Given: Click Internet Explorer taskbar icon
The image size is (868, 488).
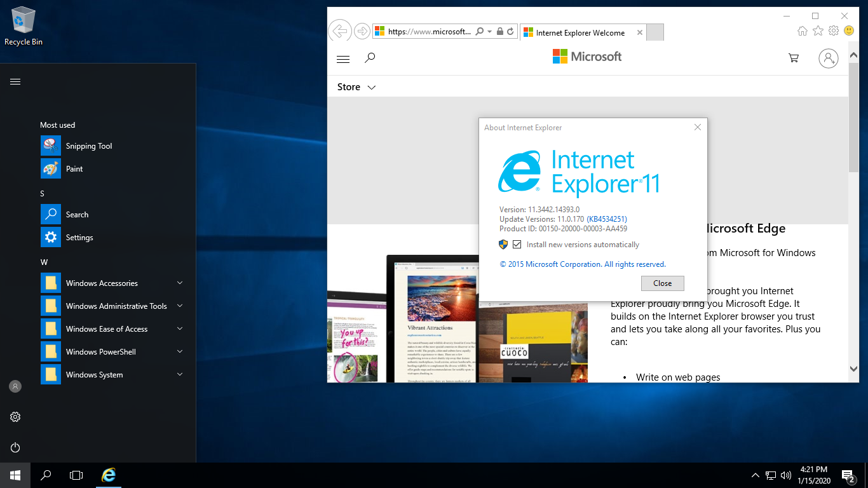Looking at the screenshot, I should pyautogui.click(x=109, y=475).
